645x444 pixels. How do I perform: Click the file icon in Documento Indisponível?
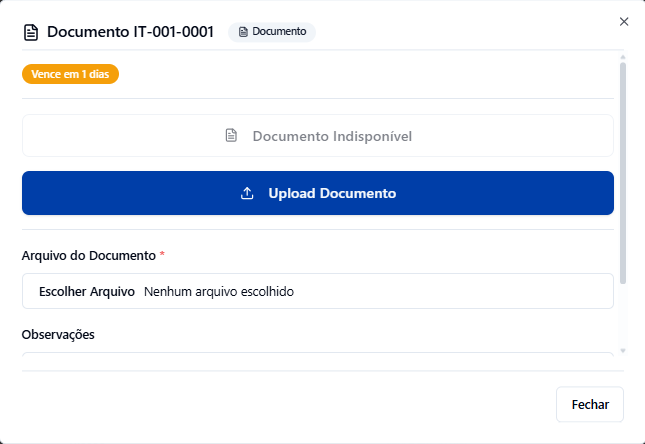[x=231, y=136]
